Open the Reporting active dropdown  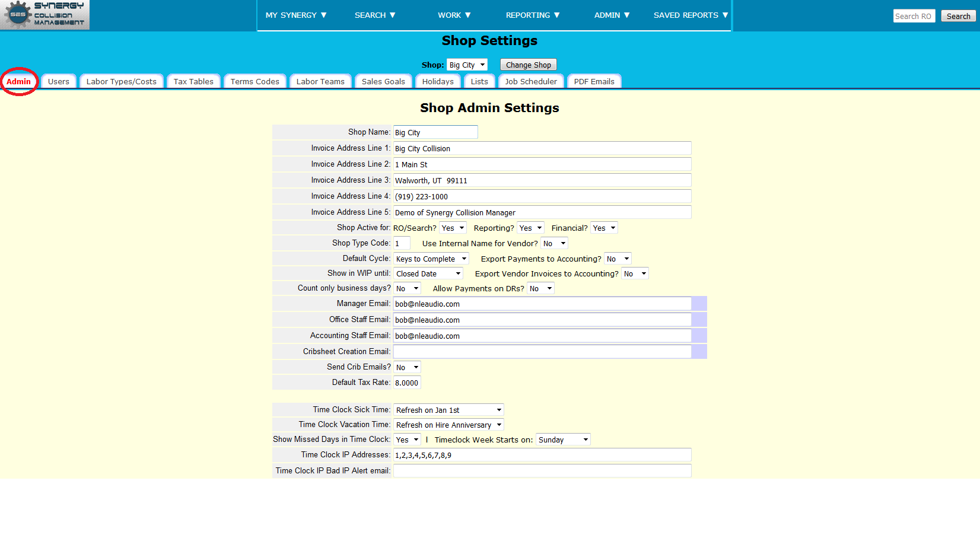(530, 228)
